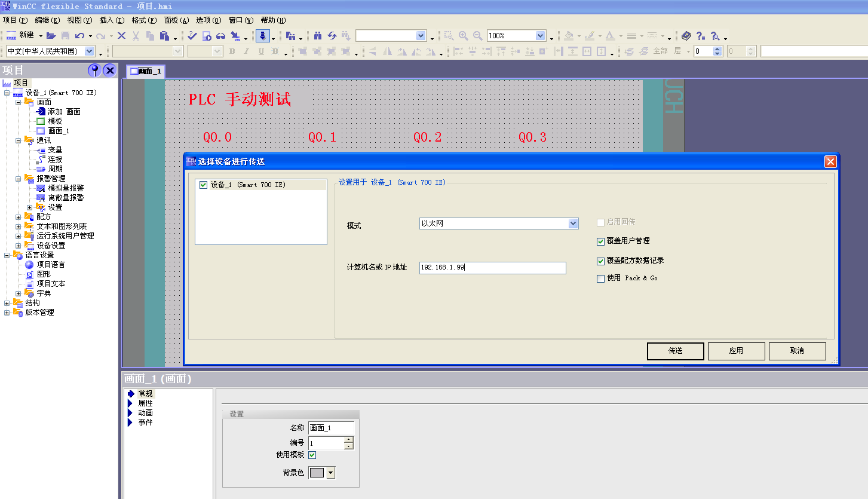Uncheck 覆盖用户管理 checkbox
Image resolution: width=868 pixels, height=499 pixels.
pyautogui.click(x=601, y=241)
